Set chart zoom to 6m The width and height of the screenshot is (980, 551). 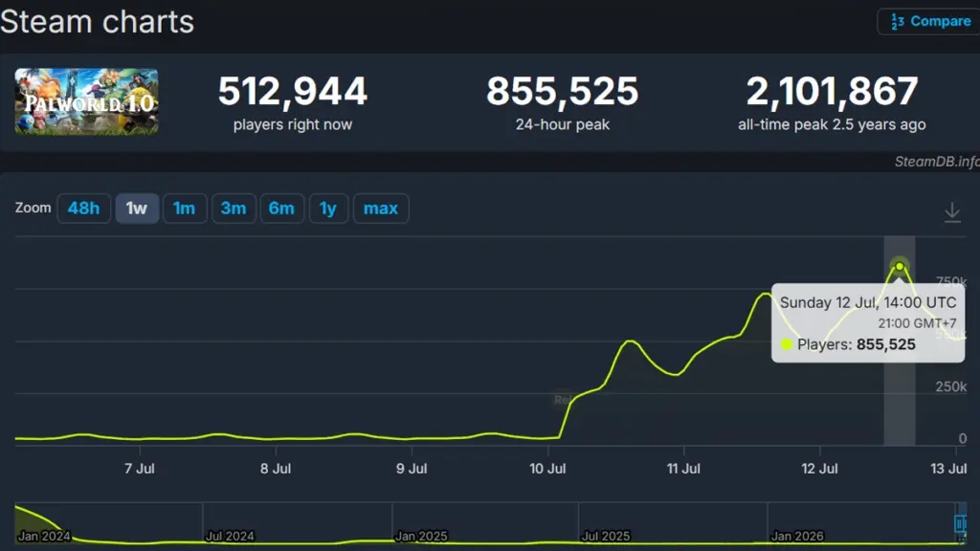click(x=281, y=208)
